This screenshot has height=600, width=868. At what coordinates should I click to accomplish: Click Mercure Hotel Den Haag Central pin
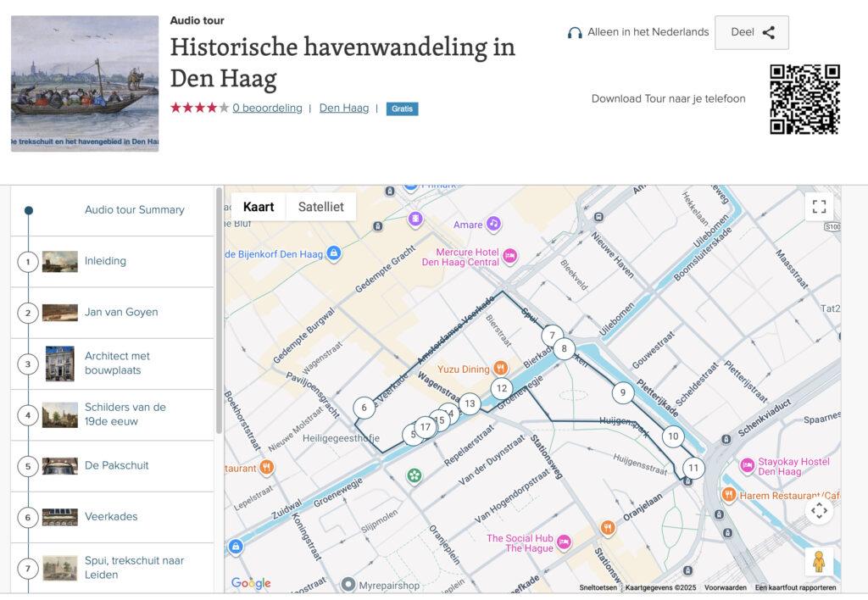coord(509,255)
